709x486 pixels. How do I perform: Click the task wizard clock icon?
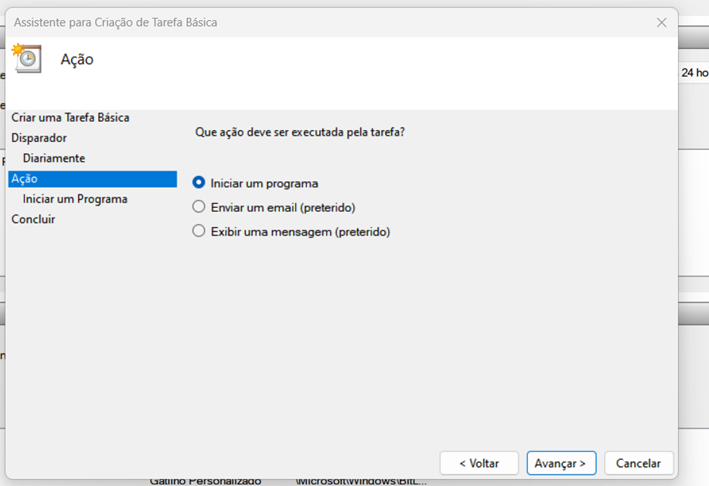coord(26,58)
